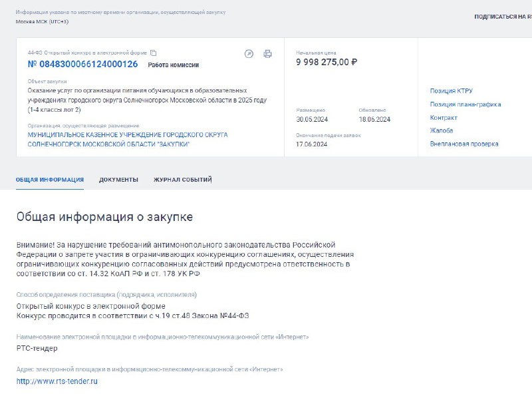Screen dimensions: 532x394
Task: Open procurement number 0848300066124000126
Action: tap(82, 64)
